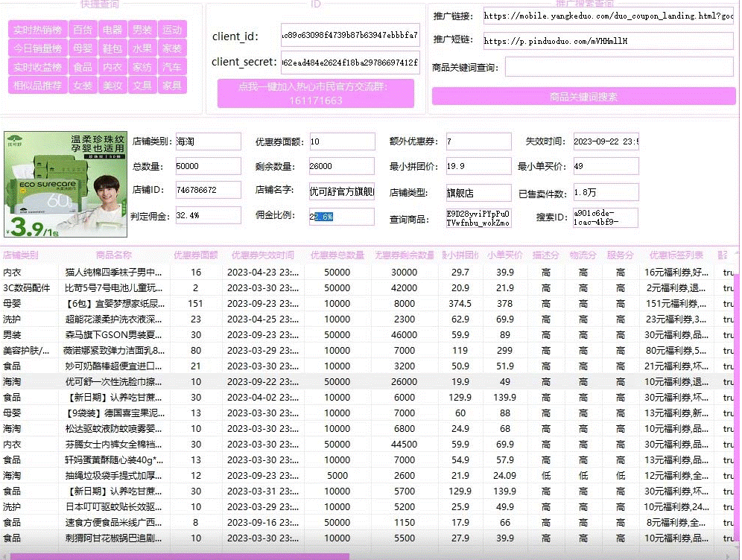Select the 百货 category button
This screenshot has height=560, width=742.
click(83, 30)
